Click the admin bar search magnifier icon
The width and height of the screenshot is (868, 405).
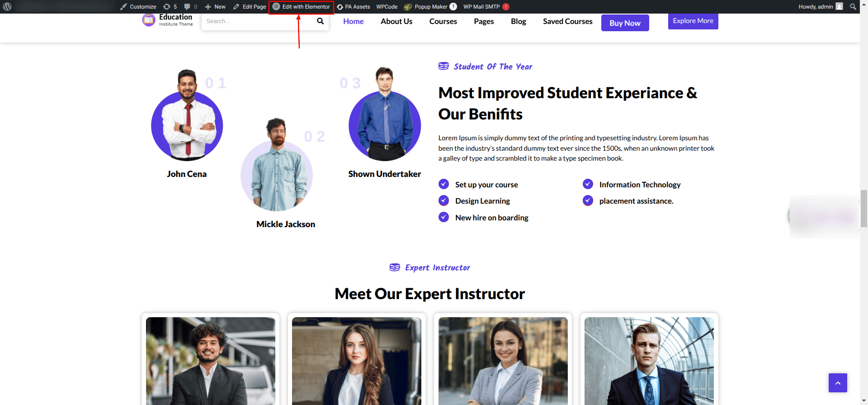coord(853,7)
